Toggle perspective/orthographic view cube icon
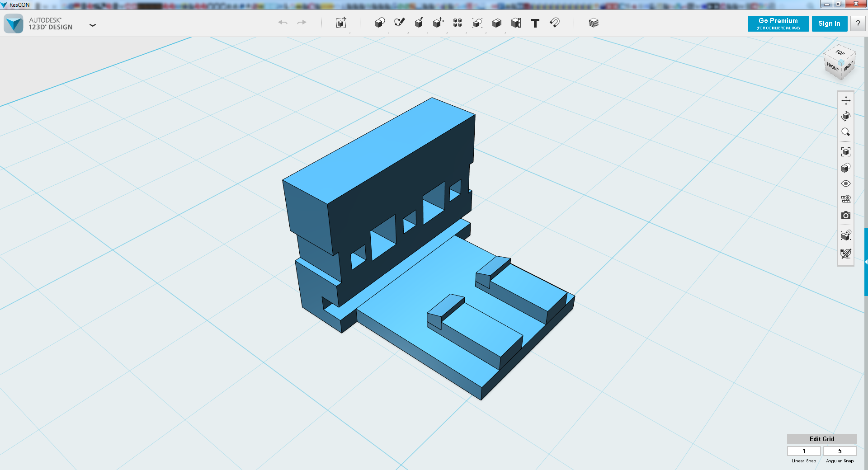The image size is (868, 470). click(846, 168)
